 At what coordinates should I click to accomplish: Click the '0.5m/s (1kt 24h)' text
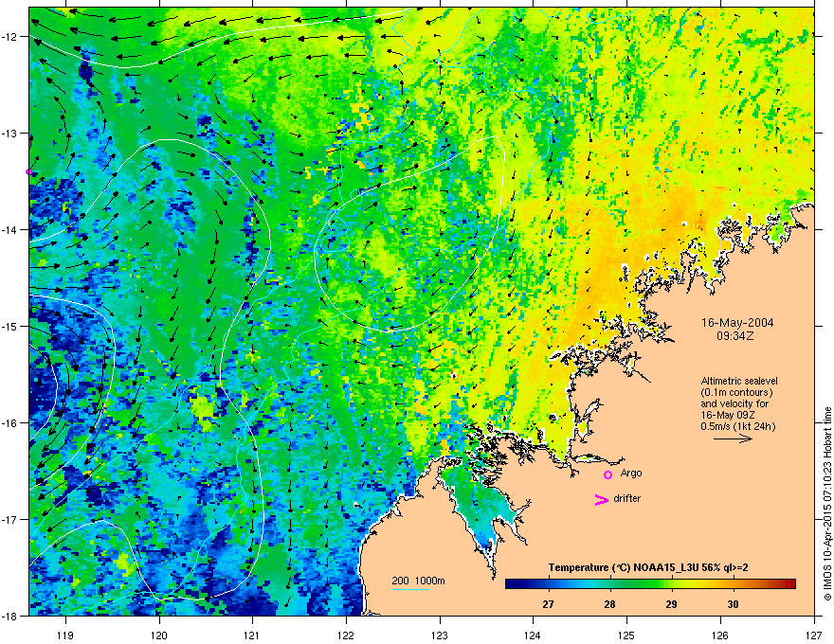pos(737,426)
